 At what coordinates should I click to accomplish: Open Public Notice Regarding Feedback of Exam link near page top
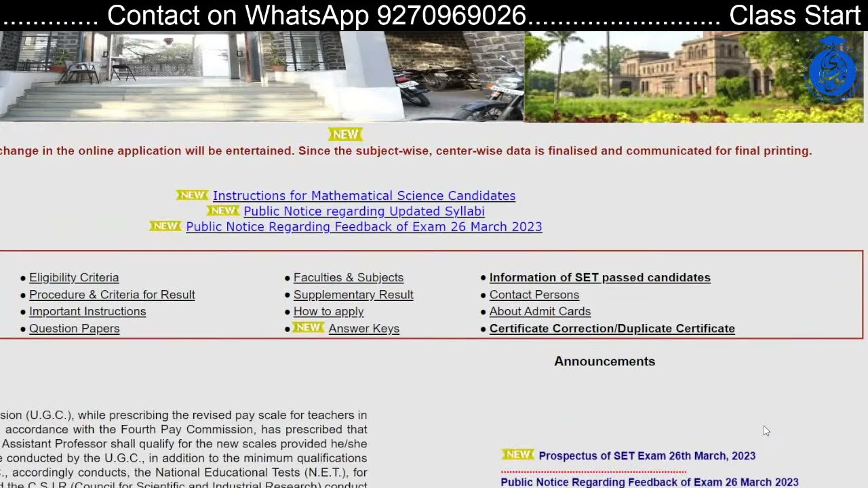(x=364, y=227)
